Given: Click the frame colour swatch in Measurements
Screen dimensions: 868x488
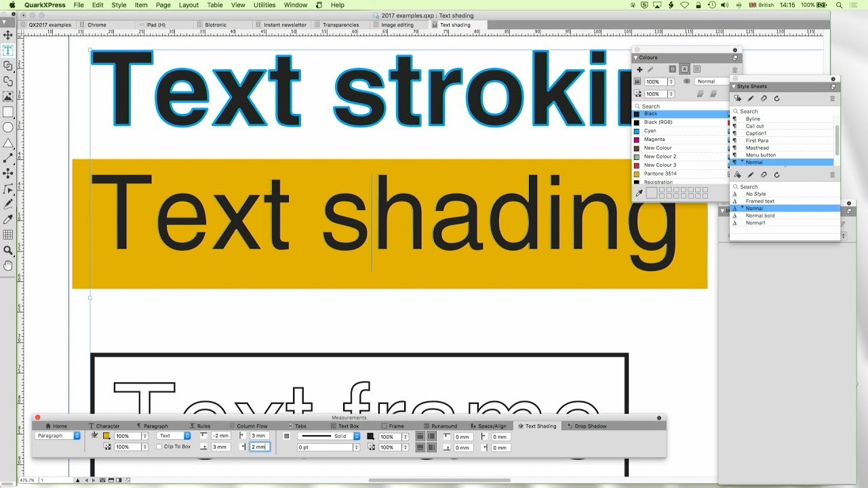Looking at the screenshot, I should pyautogui.click(x=370, y=436).
